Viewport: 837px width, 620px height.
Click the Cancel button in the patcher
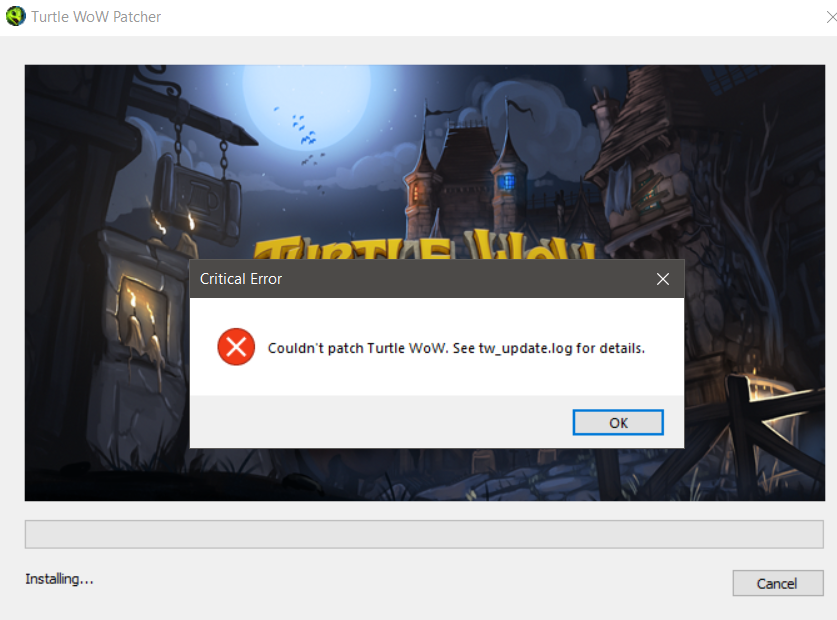tap(777, 583)
